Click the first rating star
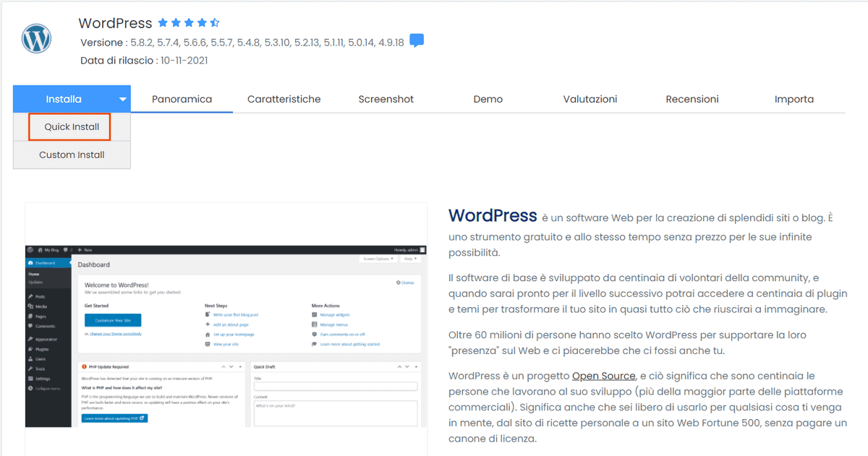This screenshot has height=456, width=868. point(163,22)
